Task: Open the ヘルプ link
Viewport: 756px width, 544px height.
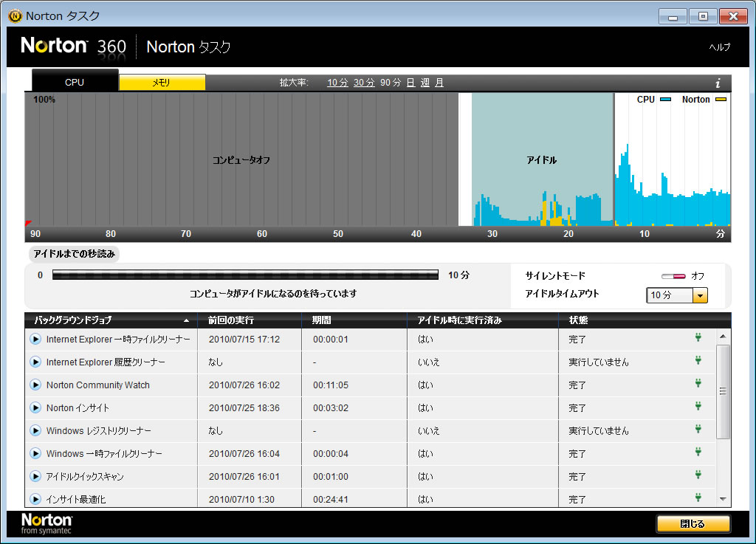Action: 719,47
